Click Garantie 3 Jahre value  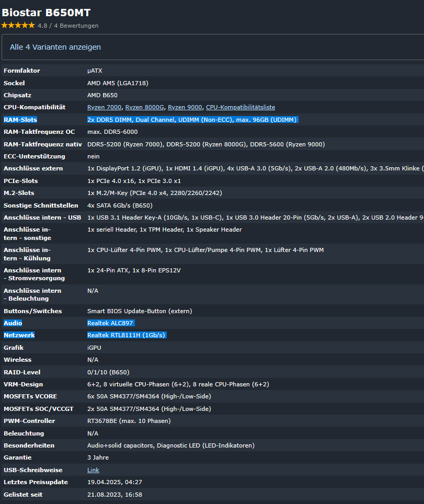tap(98, 457)
